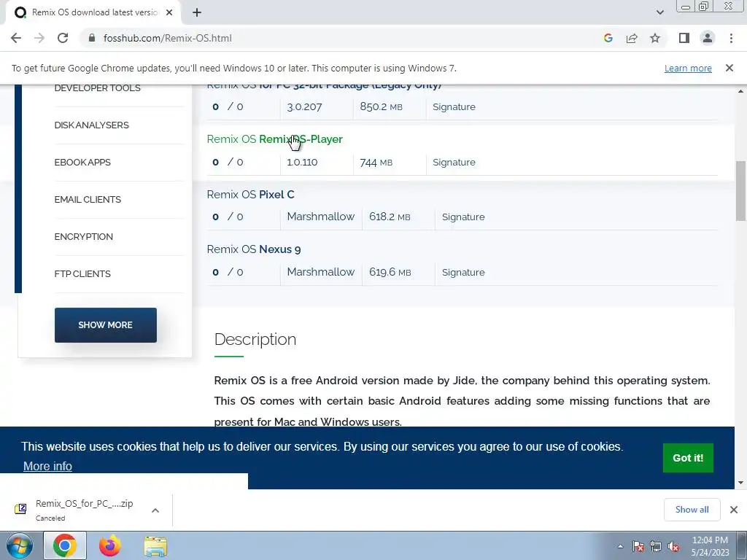Click version 3.0.207 text
This screenshot has height=560, width=747.
304,106
